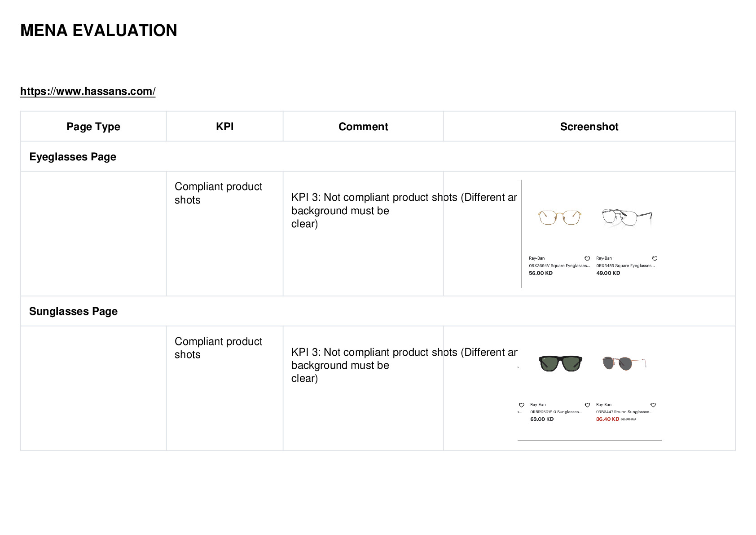The width and height of the screenshot is (756, 535).
Task: Click the heart icon for ORB3447 sunglasses
Action: [x=653, y=405]
